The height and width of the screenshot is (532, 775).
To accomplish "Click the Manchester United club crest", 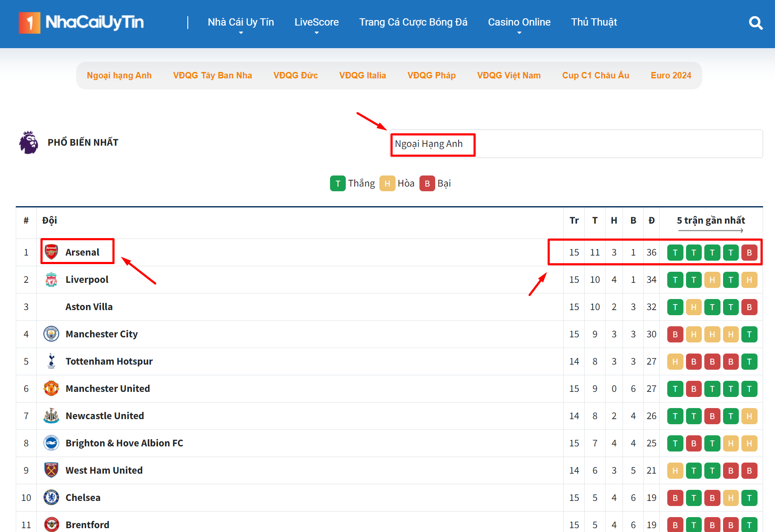I will click(x=52, y=388).
